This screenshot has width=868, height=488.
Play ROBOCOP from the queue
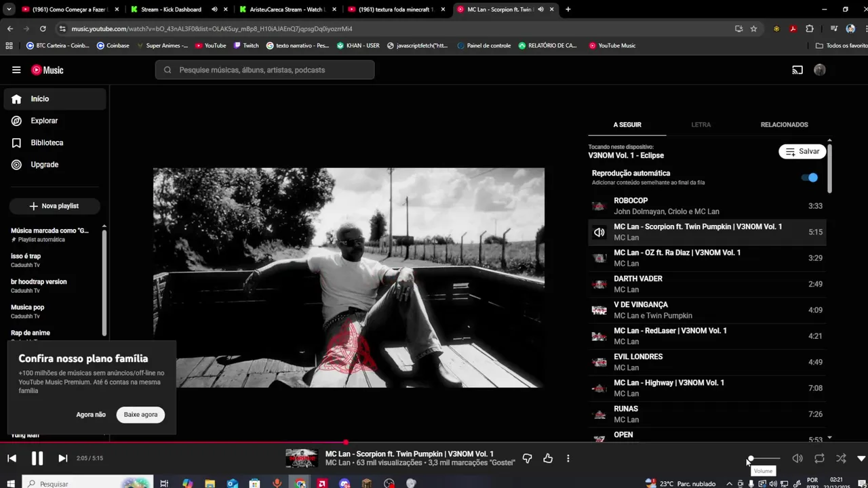(x=707, y=206)
